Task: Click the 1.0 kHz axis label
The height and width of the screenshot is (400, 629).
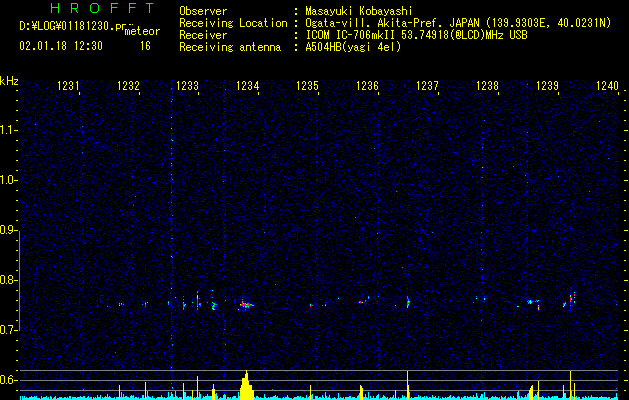Action: tap(8, 180)
